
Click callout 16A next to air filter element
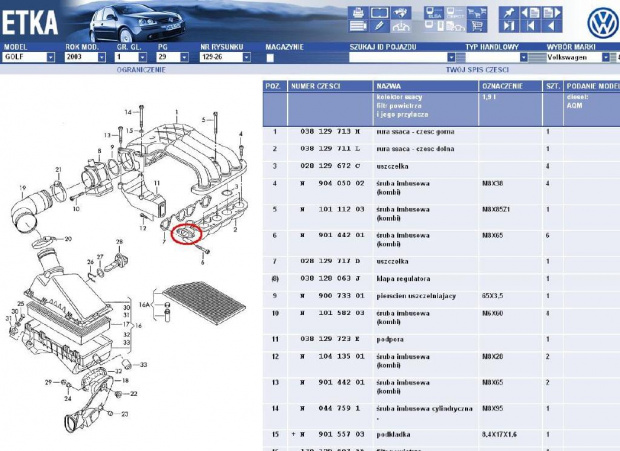point(144,305)
